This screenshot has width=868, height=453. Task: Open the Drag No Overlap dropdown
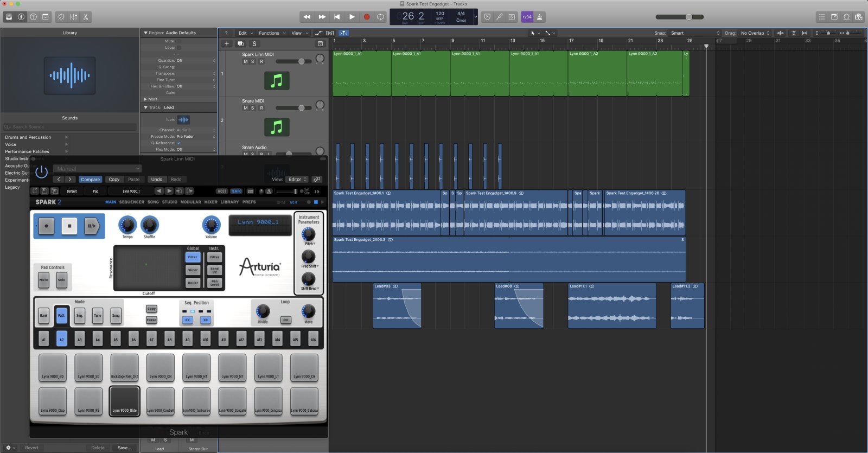click(x=755, y=33)
